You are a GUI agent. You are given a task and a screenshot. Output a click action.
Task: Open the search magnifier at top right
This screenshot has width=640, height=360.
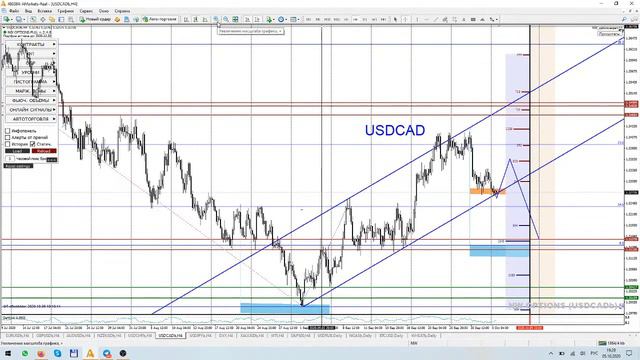coord(624,19)
